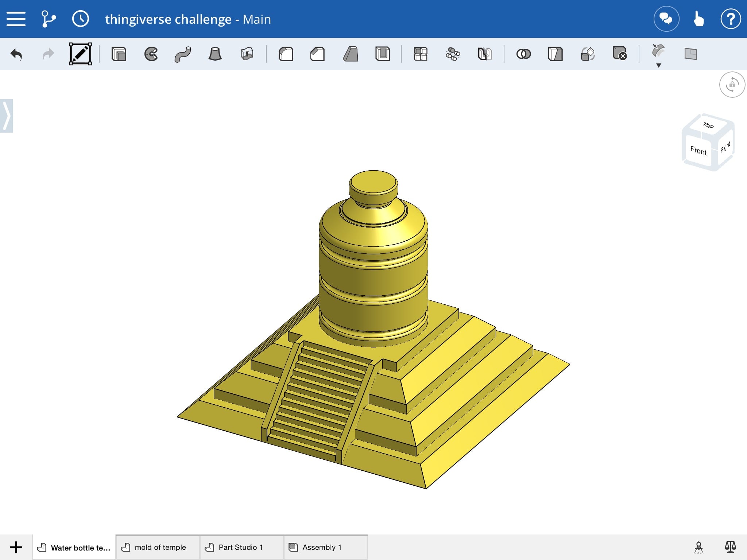Select the Plane tool
Image resolution: width=747 pixels, height=560 pixels.
pos(690,54)
